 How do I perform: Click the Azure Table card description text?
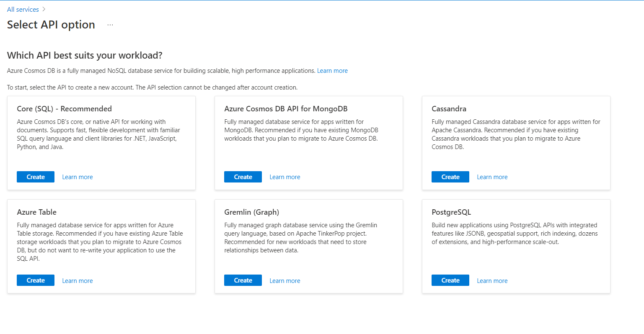coord(100,242)
